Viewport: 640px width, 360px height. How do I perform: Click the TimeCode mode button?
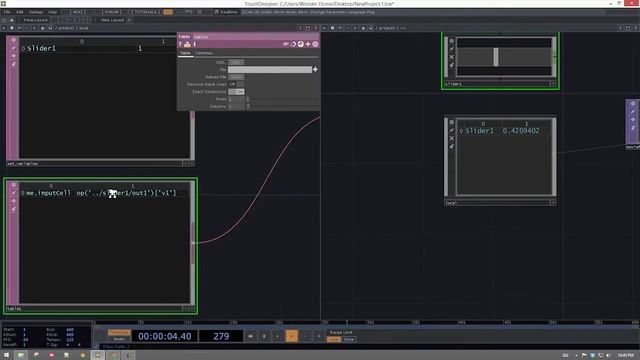tap(119, 333)
